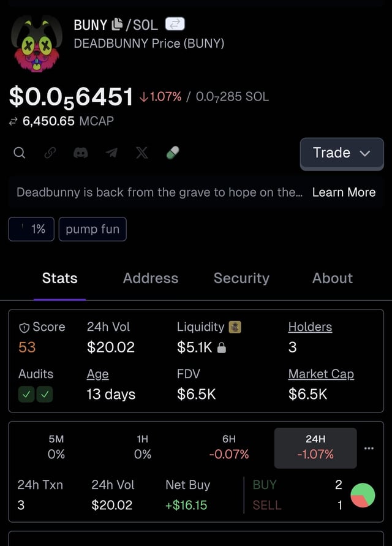Toggle the MCAP price swap arrows

pos(13,121)
